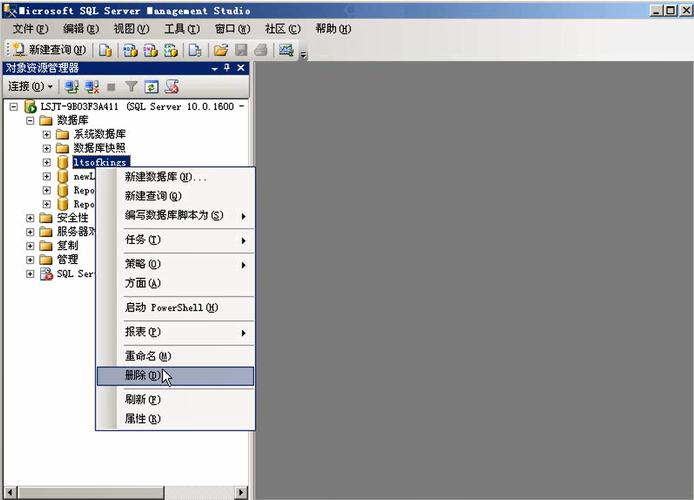Open the Help (帮助) menu
Image resolution: width=694 pixels, height=500 pixels.
click(333, 29)
